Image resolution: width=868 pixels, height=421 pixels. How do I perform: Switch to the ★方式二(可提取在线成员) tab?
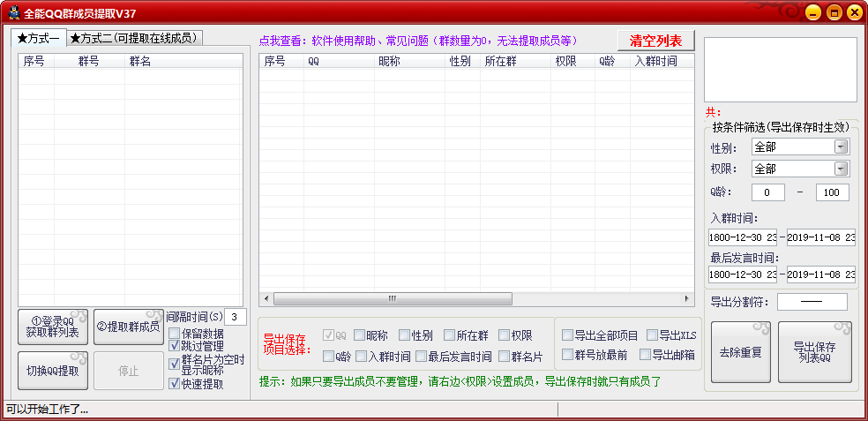click(134, 38)
